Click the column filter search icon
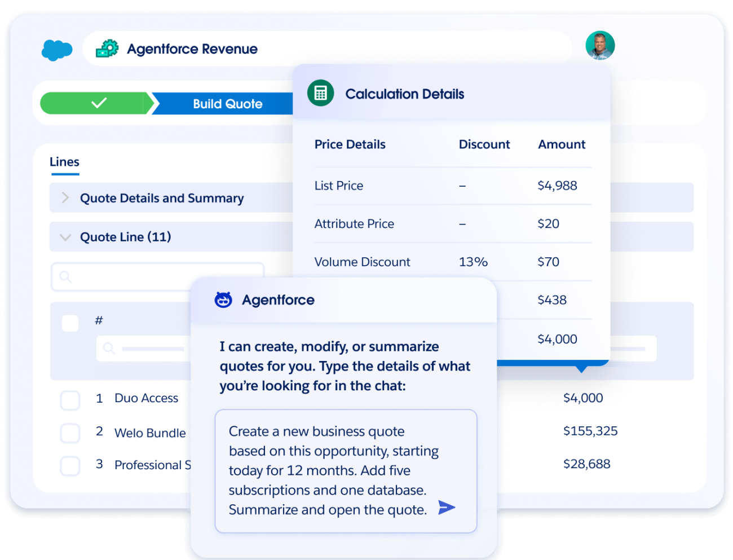Viewport: 733px width, 560px height. pyautogui.click(x=109, y=349)
